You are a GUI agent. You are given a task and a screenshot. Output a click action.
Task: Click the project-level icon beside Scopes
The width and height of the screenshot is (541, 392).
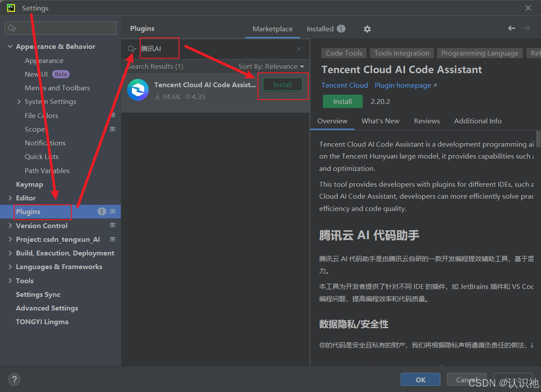[x=113, y=129]
